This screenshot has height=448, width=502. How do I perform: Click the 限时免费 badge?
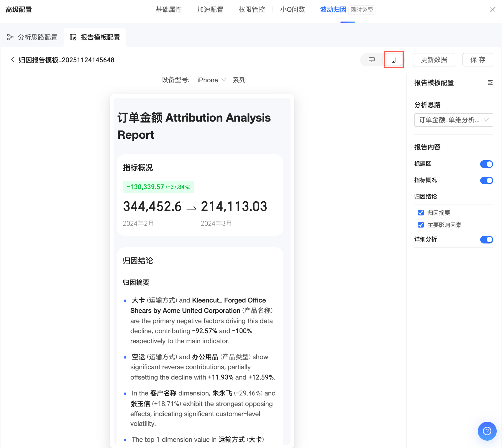click(362, 10)
